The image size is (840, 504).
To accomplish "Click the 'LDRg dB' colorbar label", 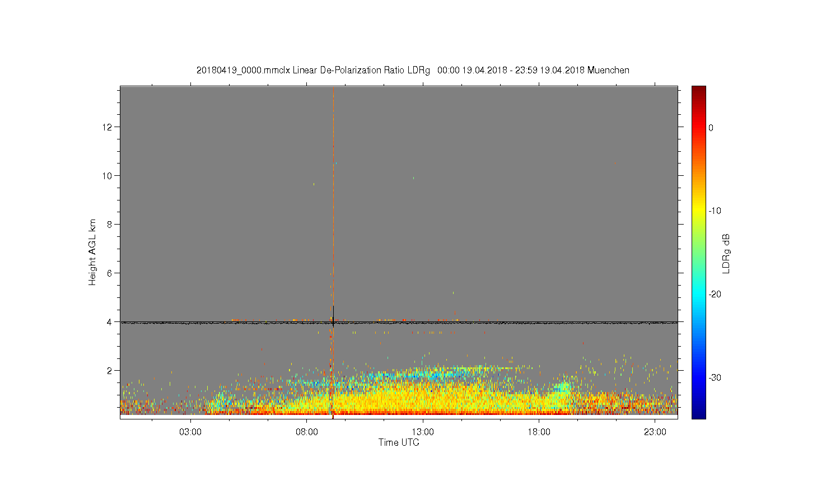I will [726, 253].
